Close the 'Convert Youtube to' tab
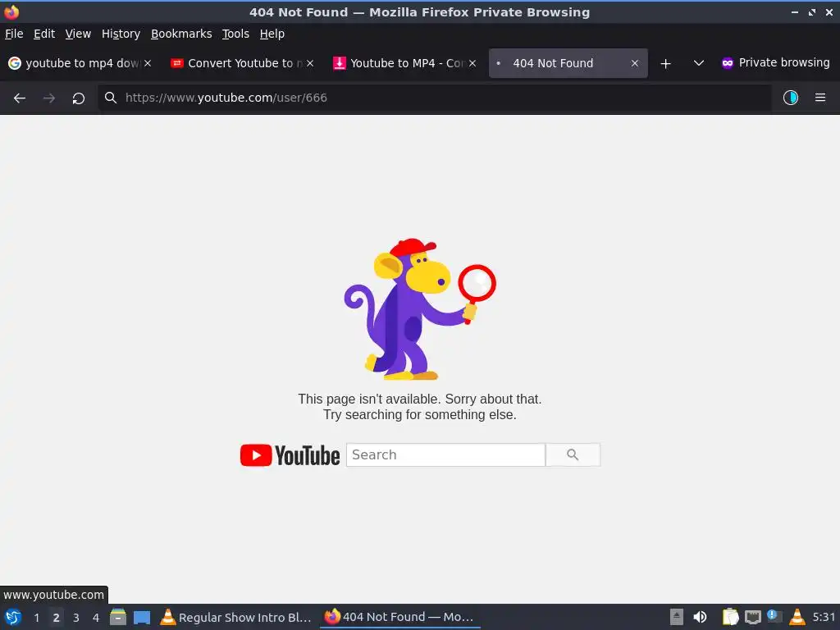840x630 pixels. click(310, 63)
